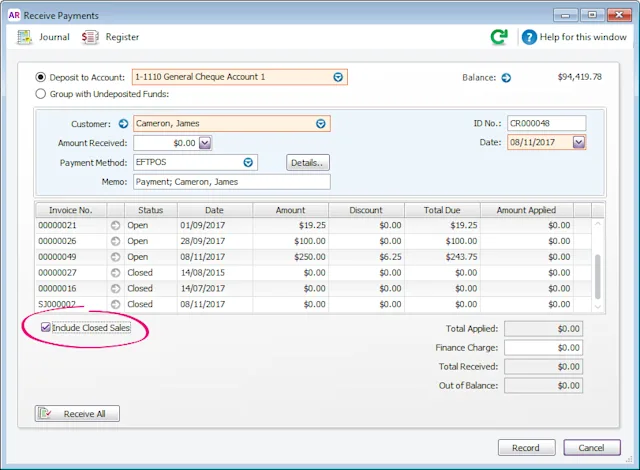Click the Invoice No. column header
This screenshot has height=470, width=640.
[71, 210]
